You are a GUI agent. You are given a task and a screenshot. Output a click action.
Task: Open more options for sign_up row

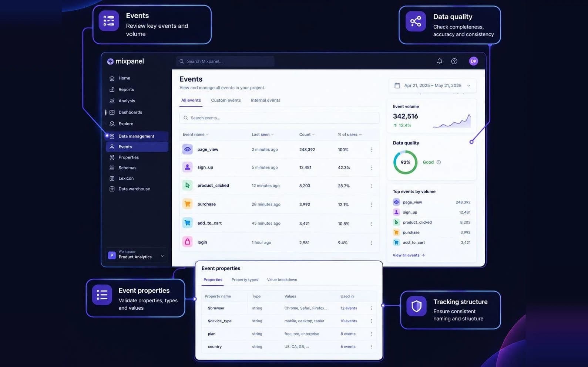click(372, 167)
